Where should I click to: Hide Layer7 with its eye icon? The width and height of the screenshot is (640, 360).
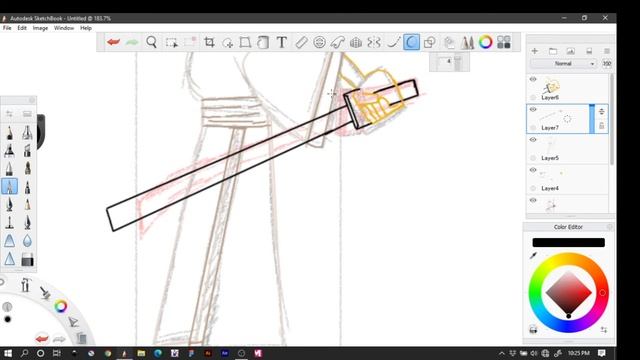[533, 109]
